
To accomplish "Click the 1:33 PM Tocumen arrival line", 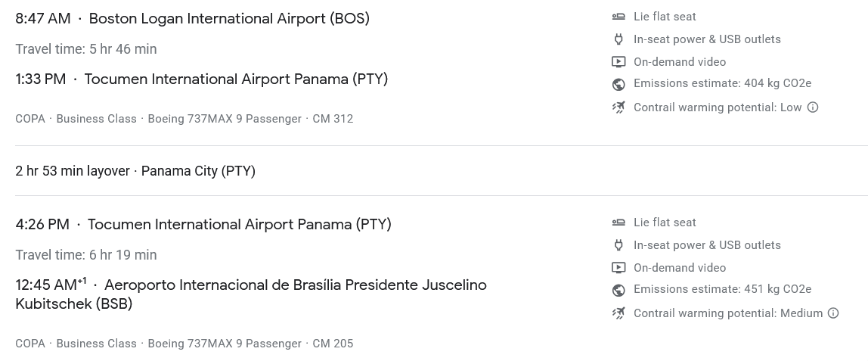I will [201, 79].
